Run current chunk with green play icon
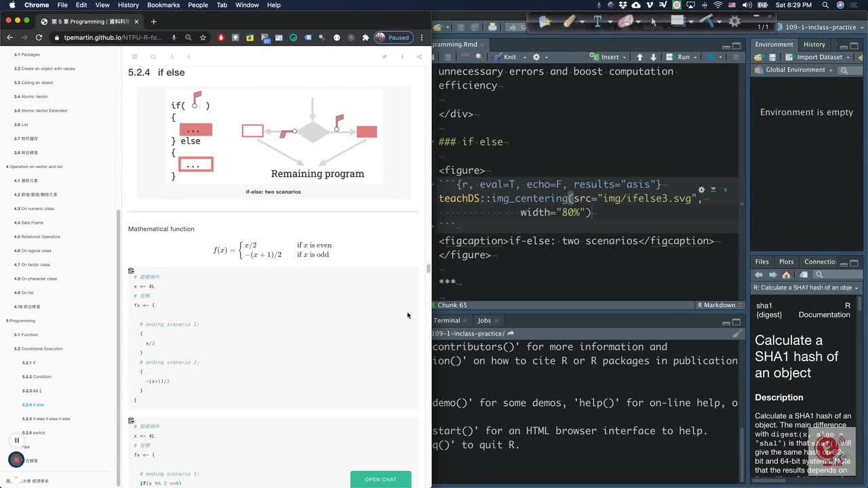Image resolution: width=868 pixels, height=488 pixels. click(725, 190)
